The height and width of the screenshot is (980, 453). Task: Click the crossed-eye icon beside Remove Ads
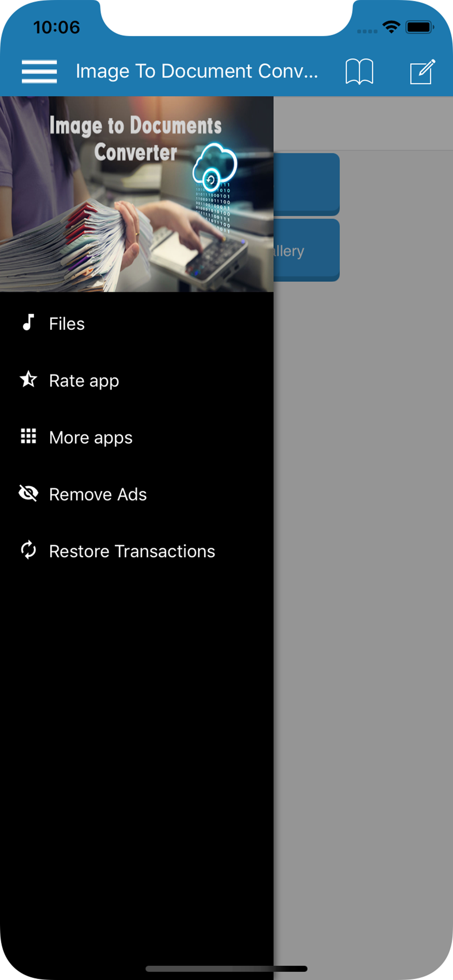point(28,493)
